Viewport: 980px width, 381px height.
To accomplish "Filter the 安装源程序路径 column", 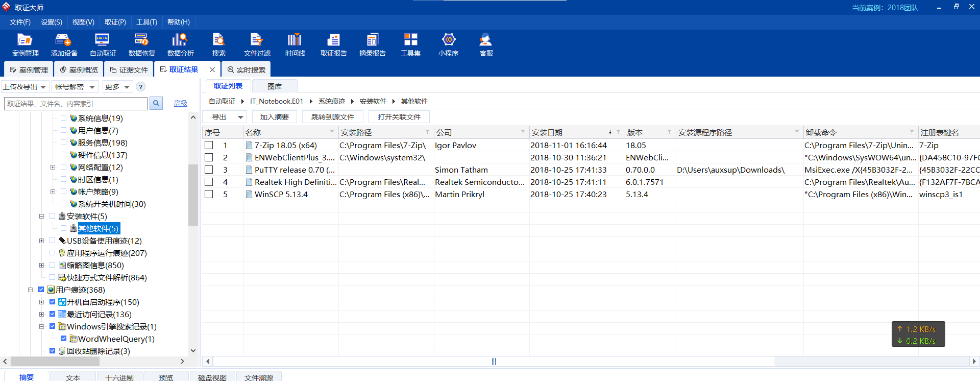I will (797, 132).
